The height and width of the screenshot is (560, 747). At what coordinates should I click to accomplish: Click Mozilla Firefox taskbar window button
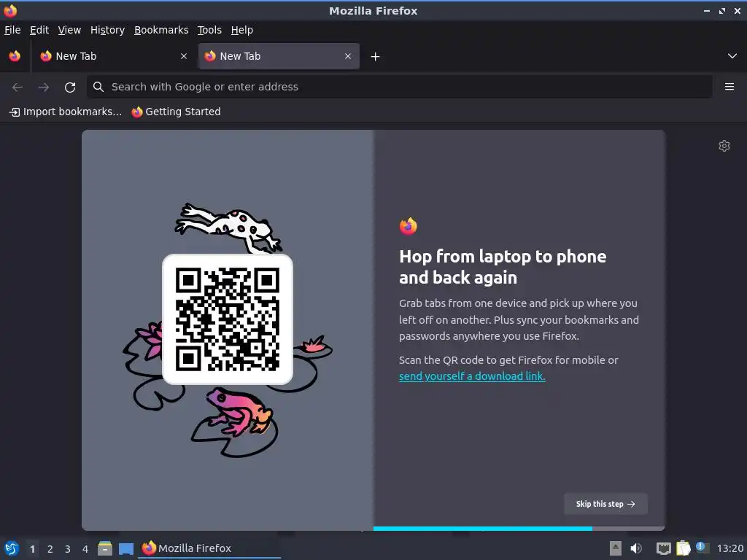(x=209, y=548)
